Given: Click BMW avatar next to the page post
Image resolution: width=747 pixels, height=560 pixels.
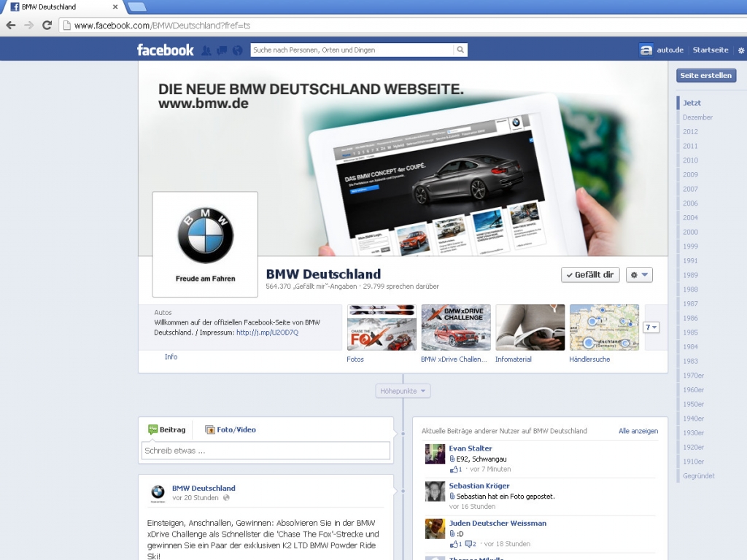Looking at the screenshot, I should tap(158, 493).
